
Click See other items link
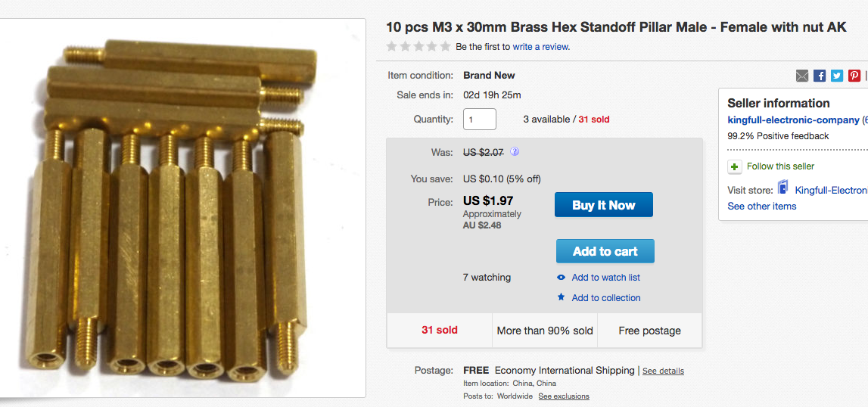[x=761, y=206]
